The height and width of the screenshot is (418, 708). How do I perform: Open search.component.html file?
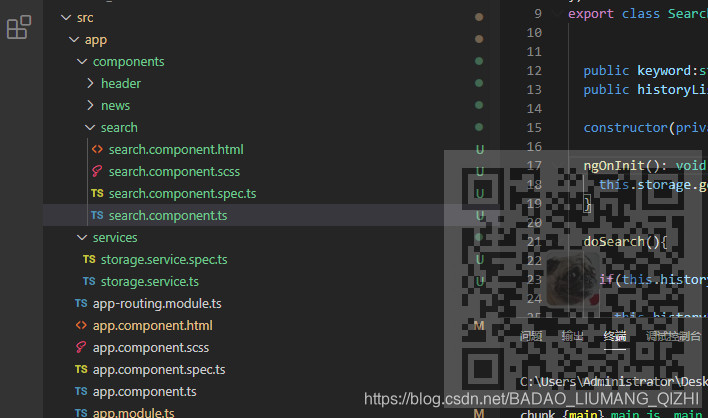[x=176, y=149]
